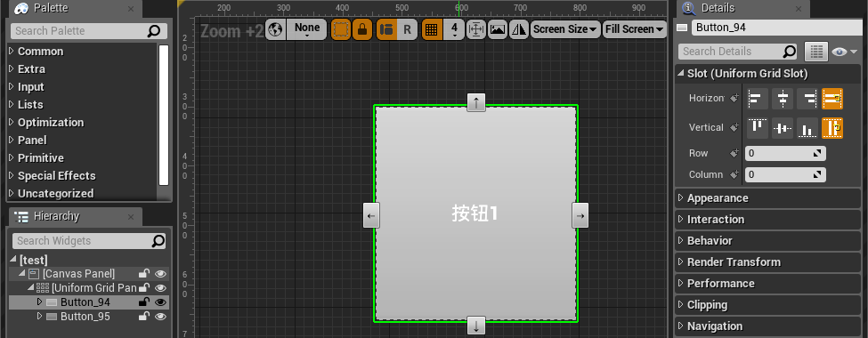Click search icon in Search Widgets
Screen dimensions: 868x338
158,241
